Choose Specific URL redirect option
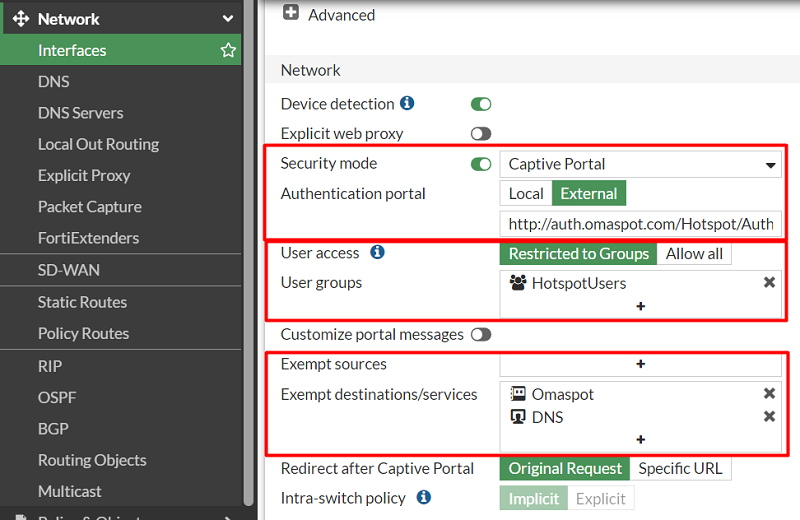800x520 pixels. point(680,468)
